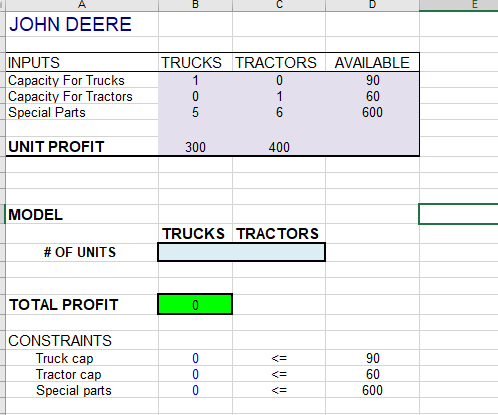Select Special parts constraint label

pos(74,390)
